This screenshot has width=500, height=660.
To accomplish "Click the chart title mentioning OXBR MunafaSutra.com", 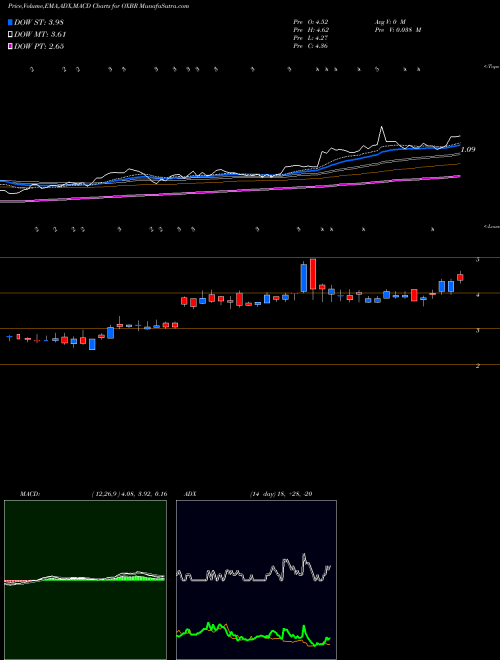I will pyautogui.click(x=98, y=6).
